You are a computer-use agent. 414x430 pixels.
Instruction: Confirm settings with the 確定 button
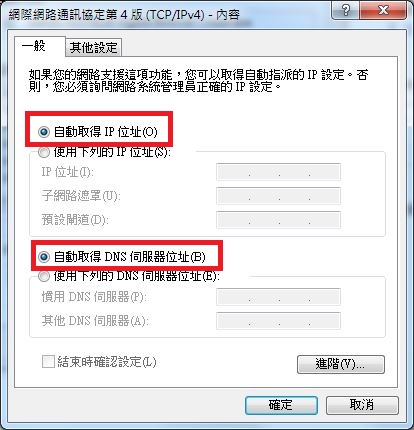281,405
